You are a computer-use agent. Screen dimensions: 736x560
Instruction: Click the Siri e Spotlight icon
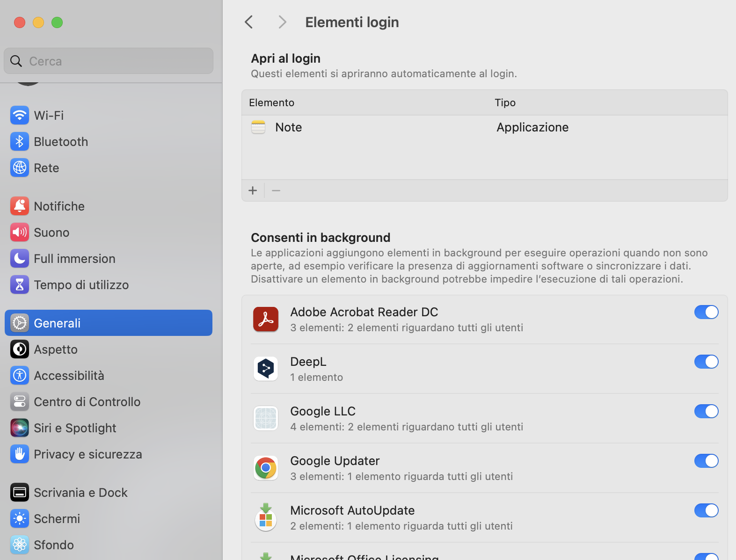coord(20,428)
